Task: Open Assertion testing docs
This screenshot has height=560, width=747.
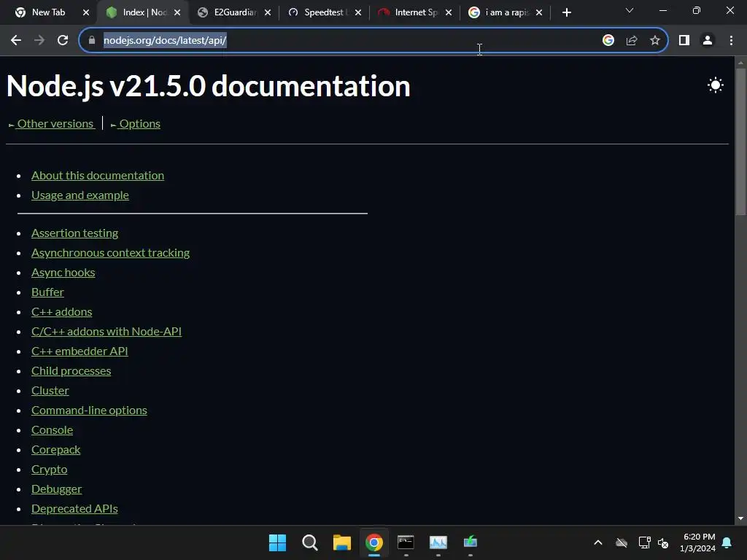Action: 75,233
